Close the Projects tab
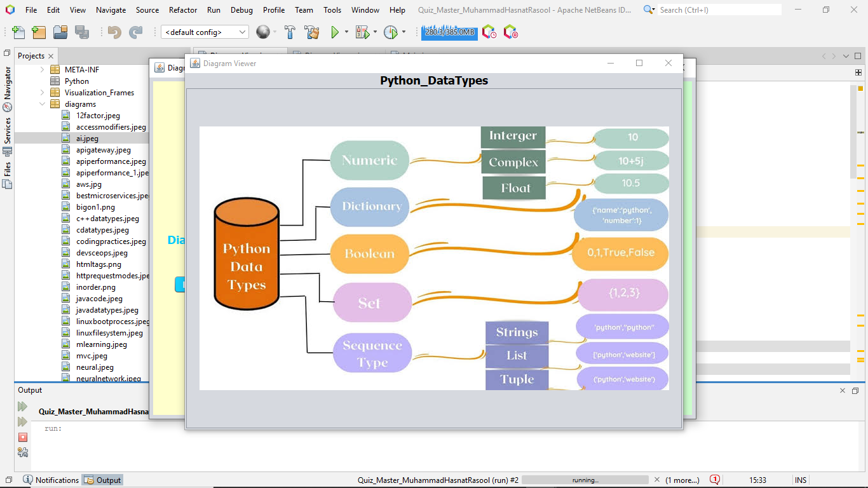This screenshot has height=488, width=868. click(x=51, y=56)
